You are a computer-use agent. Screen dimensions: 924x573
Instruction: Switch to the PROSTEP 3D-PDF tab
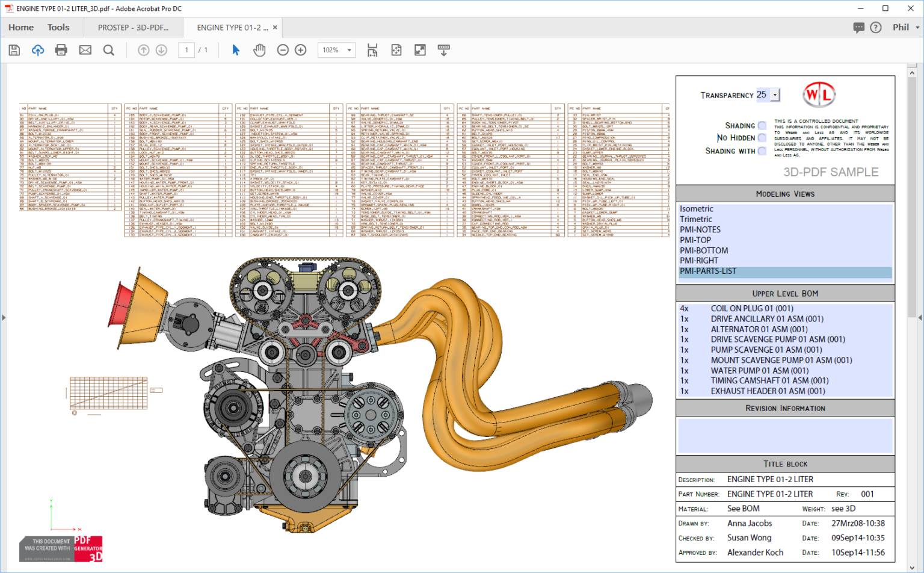pos(134,27)
